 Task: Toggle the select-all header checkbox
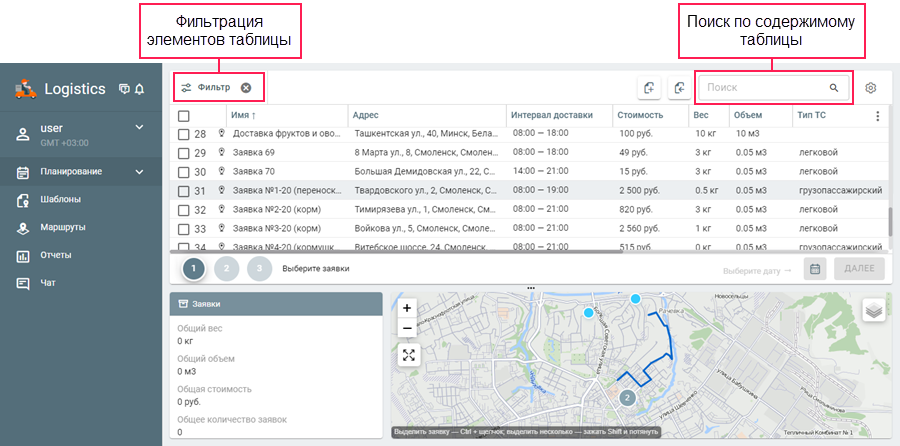[183, 115]
